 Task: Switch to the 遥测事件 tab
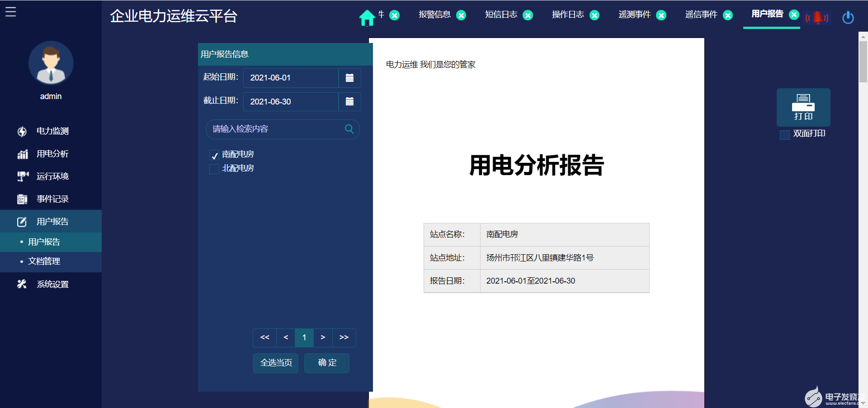coord(634,15)
